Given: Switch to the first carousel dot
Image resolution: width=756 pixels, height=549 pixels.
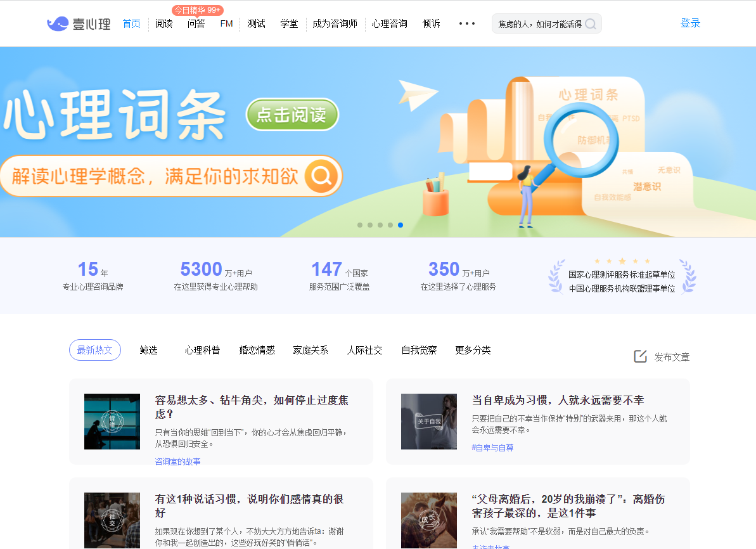Looking at the screenshot, I should pyautogui.click(x=360, y=225).
